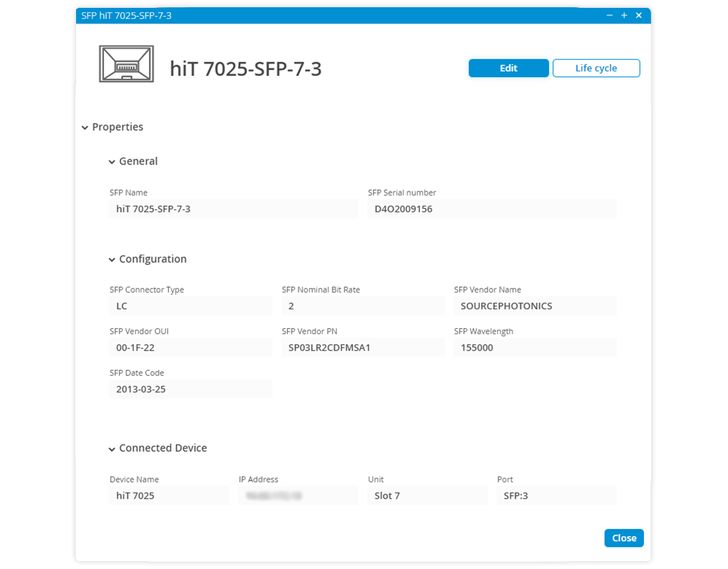Collapse the Properties section

[x=85, y=127]
